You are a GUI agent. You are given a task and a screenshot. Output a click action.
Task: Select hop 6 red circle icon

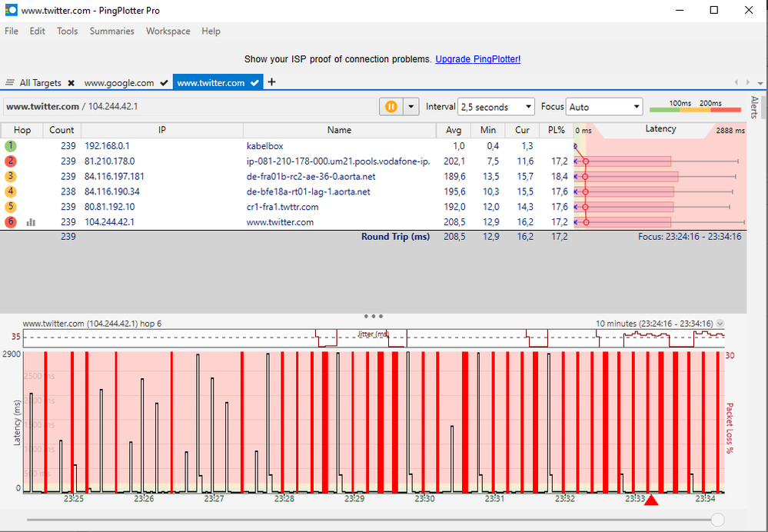pyautogui.click(x=11, y=222)
